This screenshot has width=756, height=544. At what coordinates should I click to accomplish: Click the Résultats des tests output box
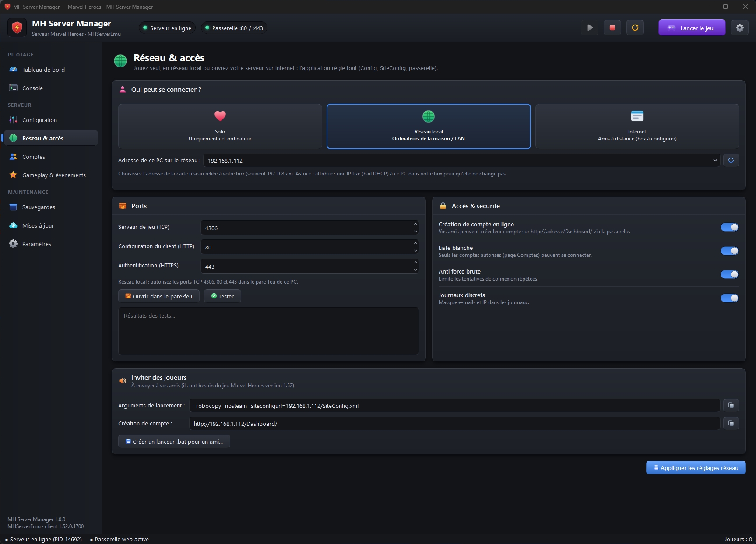coord(268,331)
